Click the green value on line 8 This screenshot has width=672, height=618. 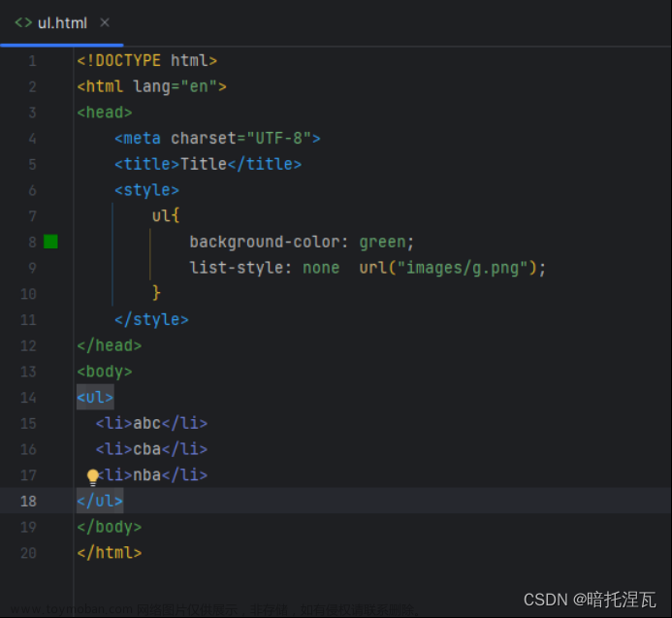pyautogui.click(x=382, y=242)
